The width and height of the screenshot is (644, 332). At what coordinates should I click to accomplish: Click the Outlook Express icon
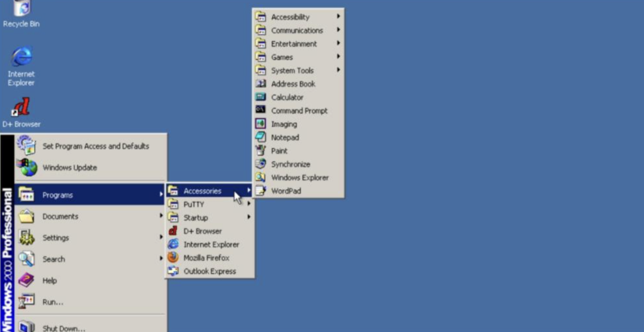pyautogui.click(x=174, y=271)
